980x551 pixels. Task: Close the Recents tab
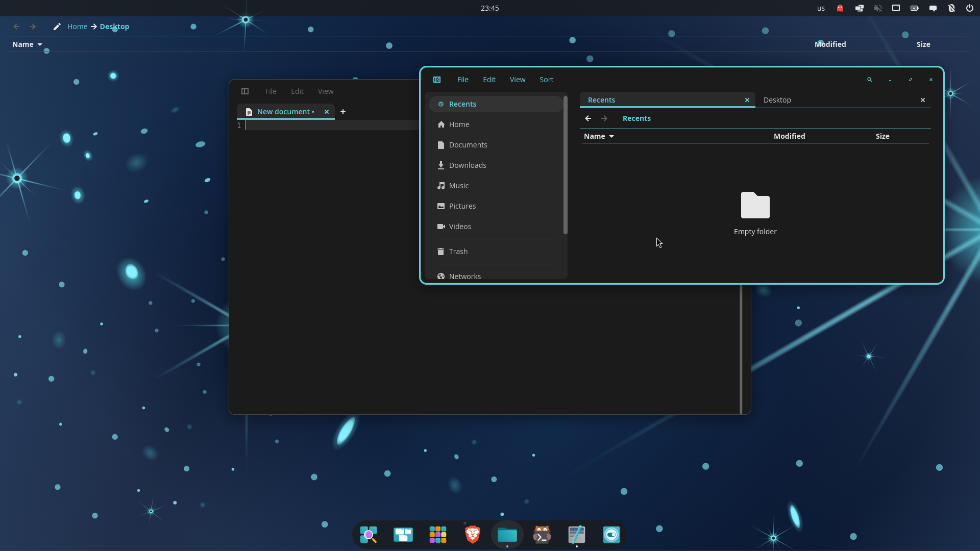[x=747, y=100]
